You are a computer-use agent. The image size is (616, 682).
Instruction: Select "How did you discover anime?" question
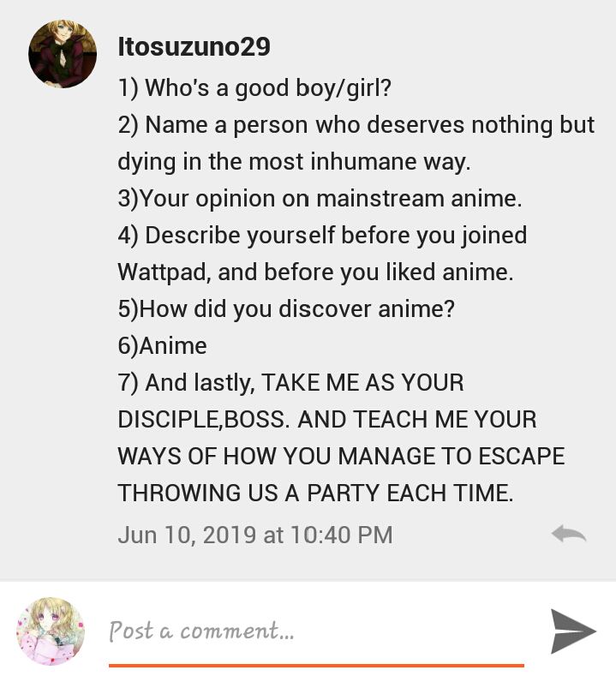point(286,309)
